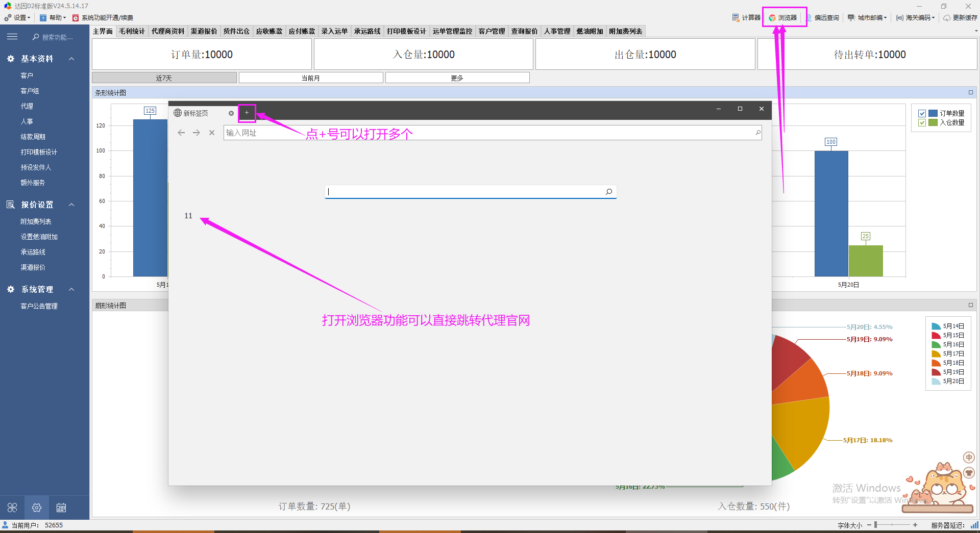Open 偏远查询 remote area lookup
The width and height of the screenshot is (980, 533).
pyautogui.click(x=822, y=18)
